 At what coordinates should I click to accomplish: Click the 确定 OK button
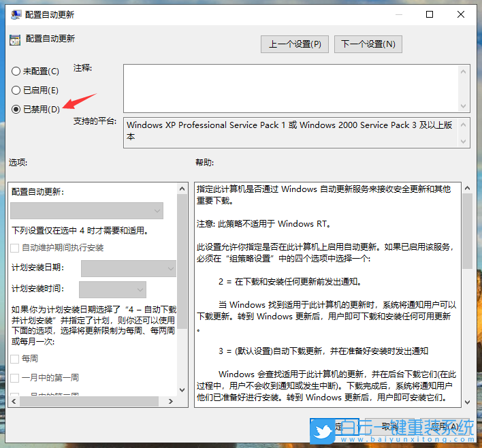click(334, 426)
